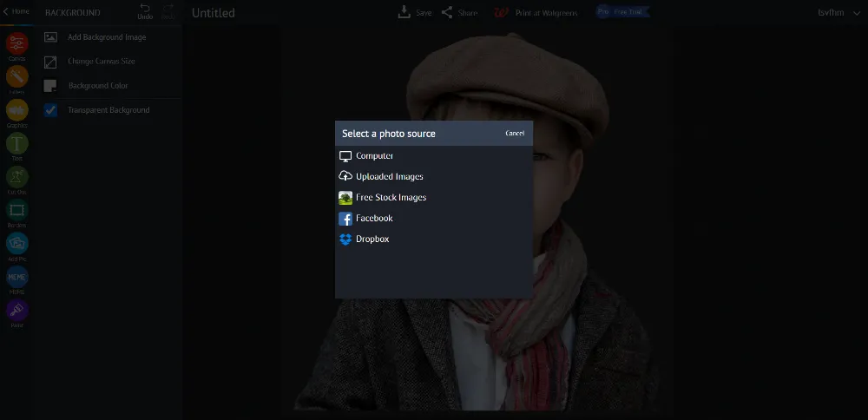Select the Text tool
This screenshot has width=868, height=420.
tap(16, 145)
